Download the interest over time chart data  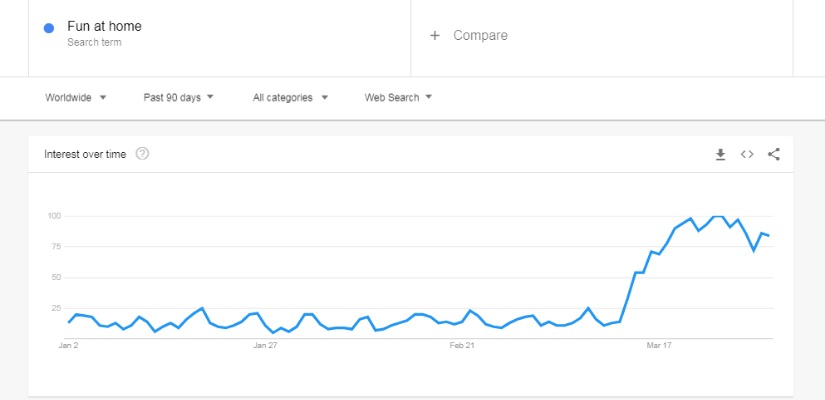click(x=720, y=154)
